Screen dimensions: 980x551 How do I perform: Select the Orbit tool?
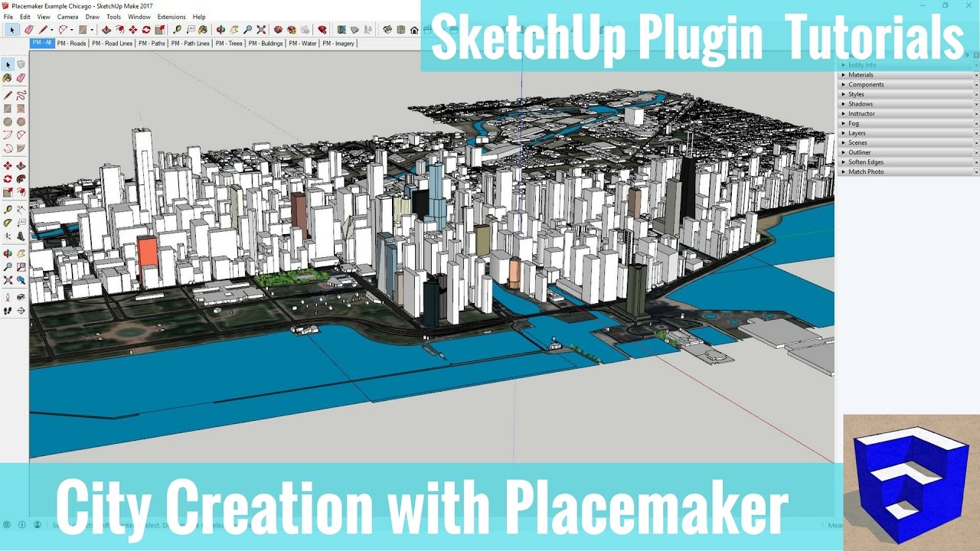(9, 253)
